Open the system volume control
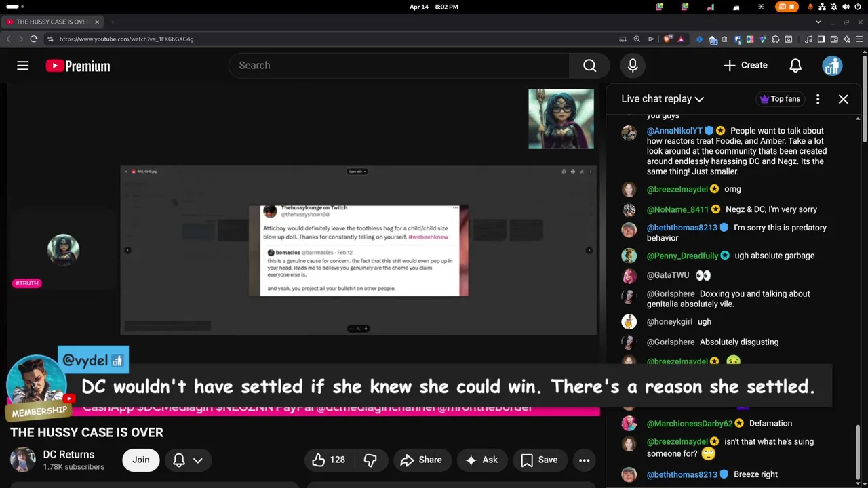Screen dimensions: 868x488 (846, 7)
